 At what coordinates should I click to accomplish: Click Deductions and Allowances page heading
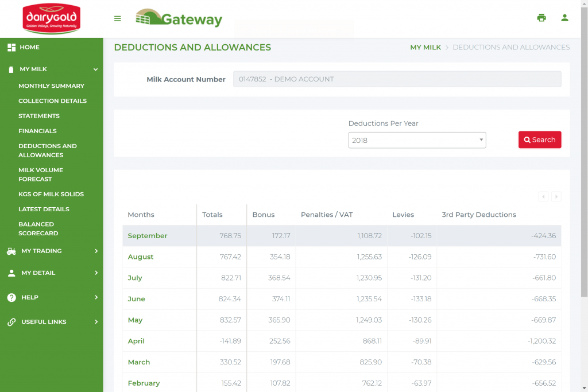[x=192, y=47]
